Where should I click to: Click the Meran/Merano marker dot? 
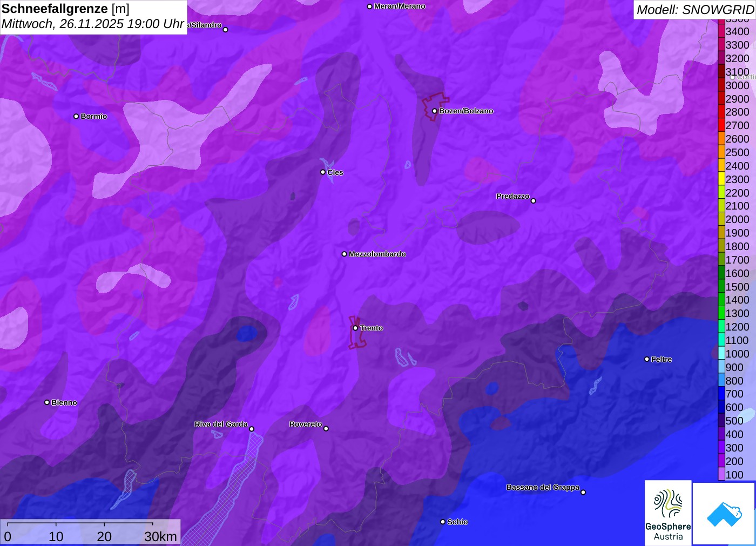coord(369,6)
